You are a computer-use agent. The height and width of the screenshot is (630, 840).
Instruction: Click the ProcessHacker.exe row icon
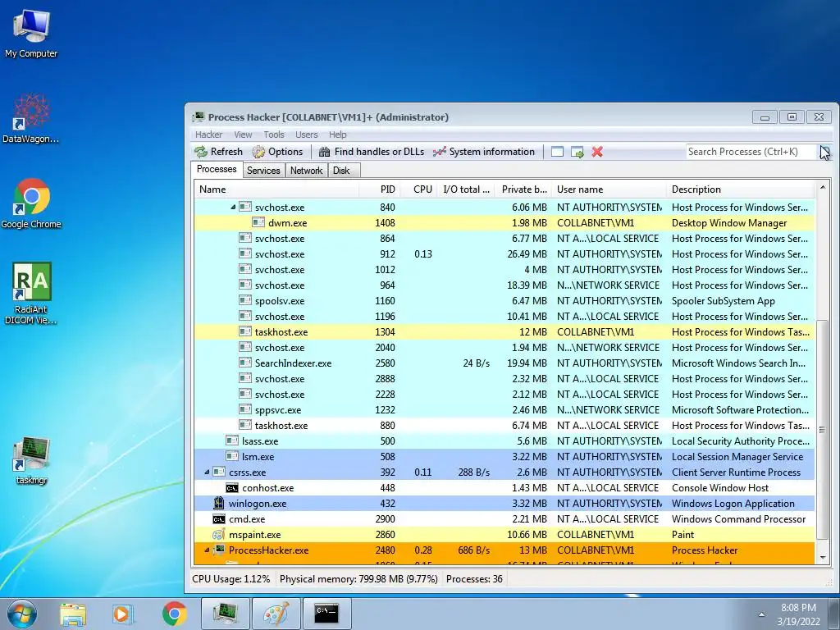[218, 550]
